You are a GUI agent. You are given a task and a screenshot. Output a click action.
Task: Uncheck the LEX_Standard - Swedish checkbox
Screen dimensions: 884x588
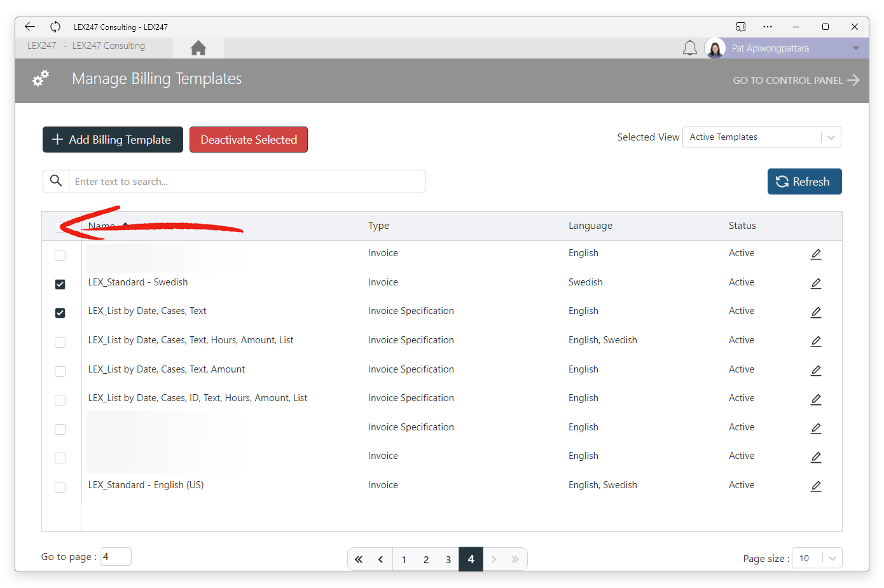point(60,284)
